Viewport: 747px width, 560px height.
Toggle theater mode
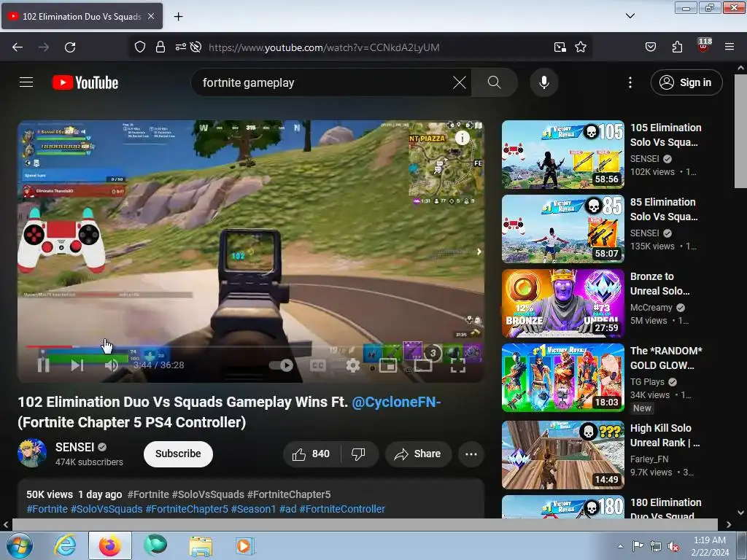423,365
